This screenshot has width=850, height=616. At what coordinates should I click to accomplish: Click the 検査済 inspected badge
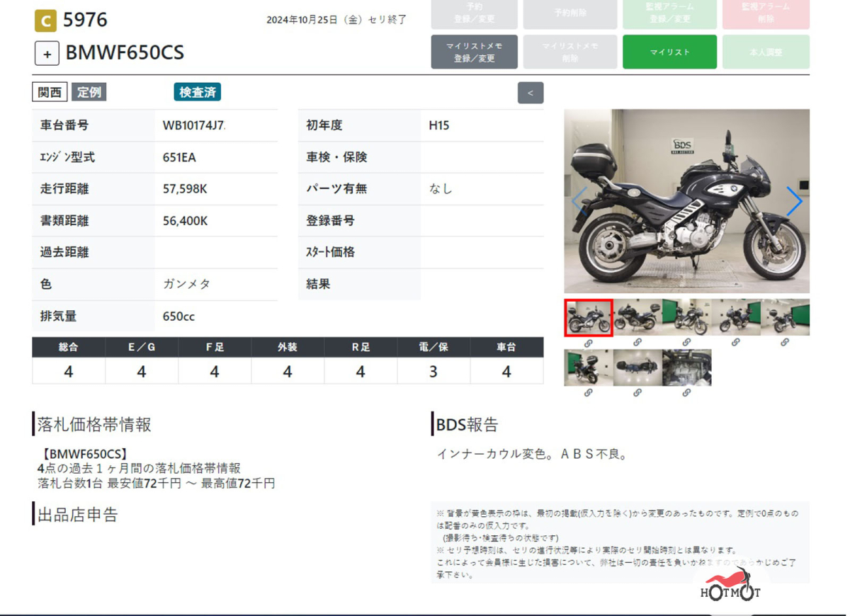(x=198, y=92)
